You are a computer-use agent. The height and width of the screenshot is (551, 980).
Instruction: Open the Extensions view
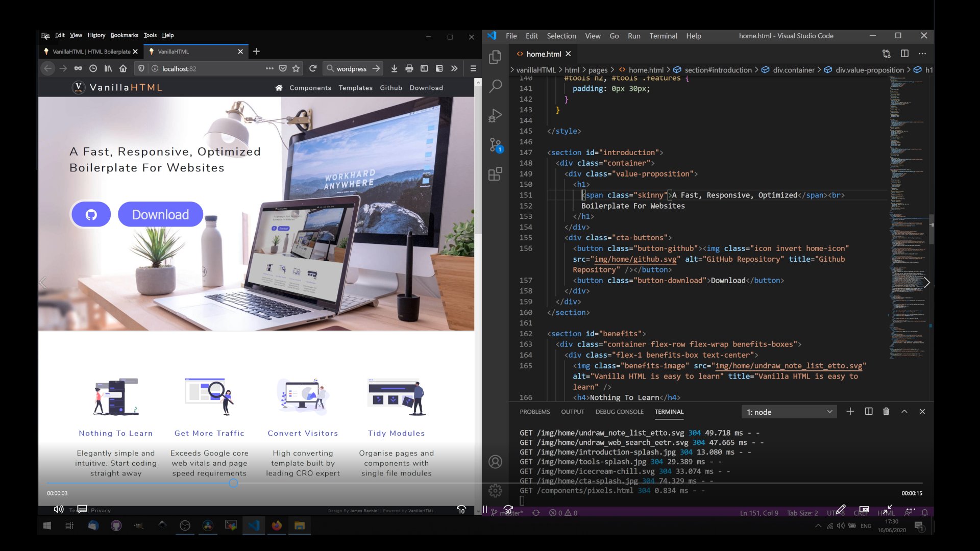point(495,173)
